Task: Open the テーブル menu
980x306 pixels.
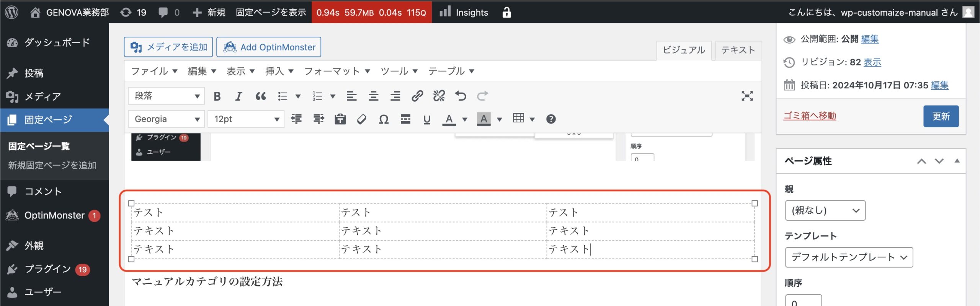Action: coord(451,71)
